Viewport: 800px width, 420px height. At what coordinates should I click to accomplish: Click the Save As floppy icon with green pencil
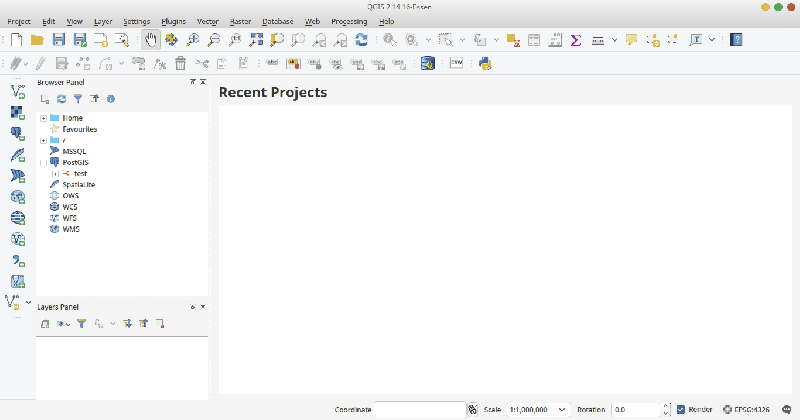[80, 40]
